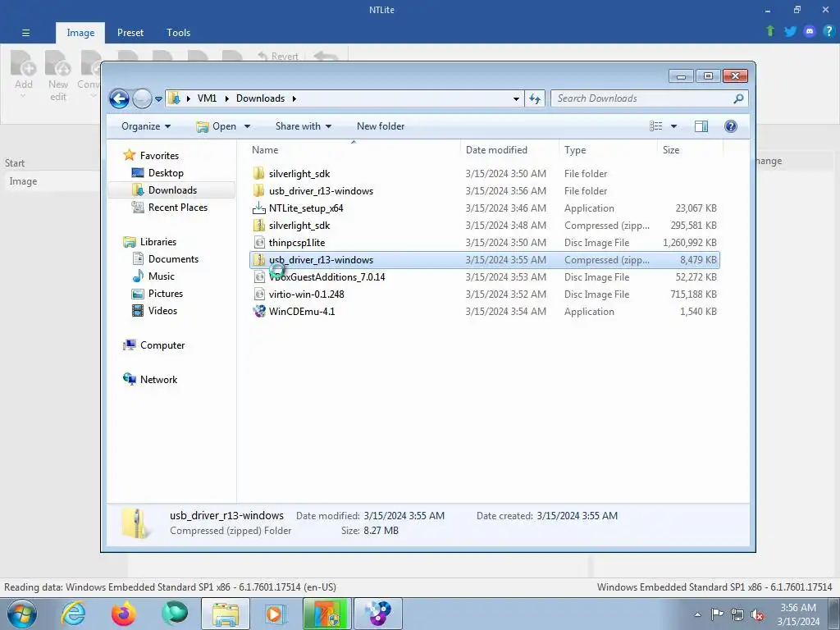Switch to the Tools tab in NTLite

click(178, 33)
